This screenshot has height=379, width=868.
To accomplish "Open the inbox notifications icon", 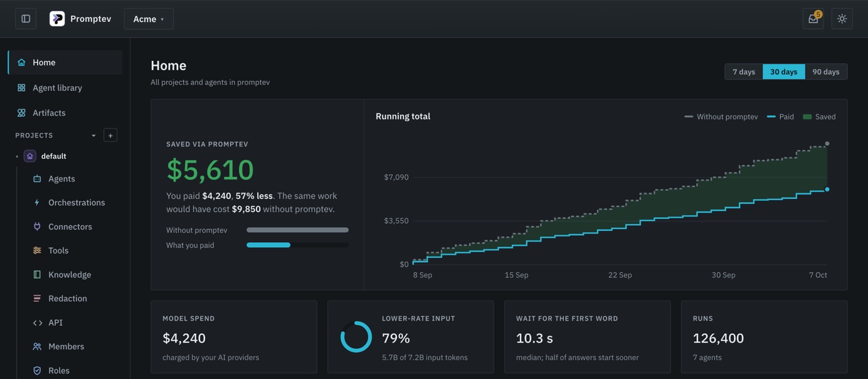I will 813,19.
